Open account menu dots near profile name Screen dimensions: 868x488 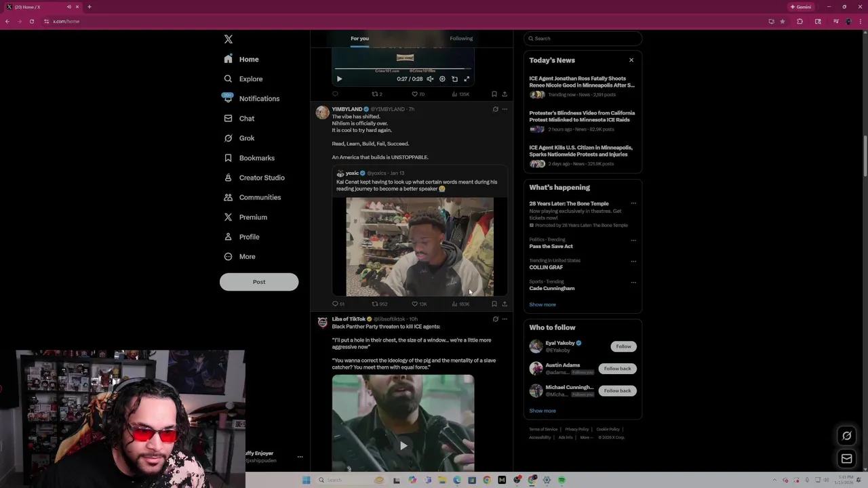tap(300, 457)
